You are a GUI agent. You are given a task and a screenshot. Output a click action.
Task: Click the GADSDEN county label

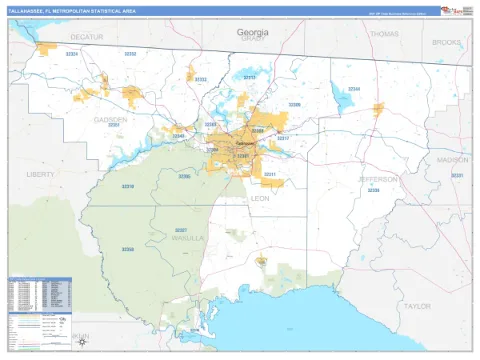[110, 119]
